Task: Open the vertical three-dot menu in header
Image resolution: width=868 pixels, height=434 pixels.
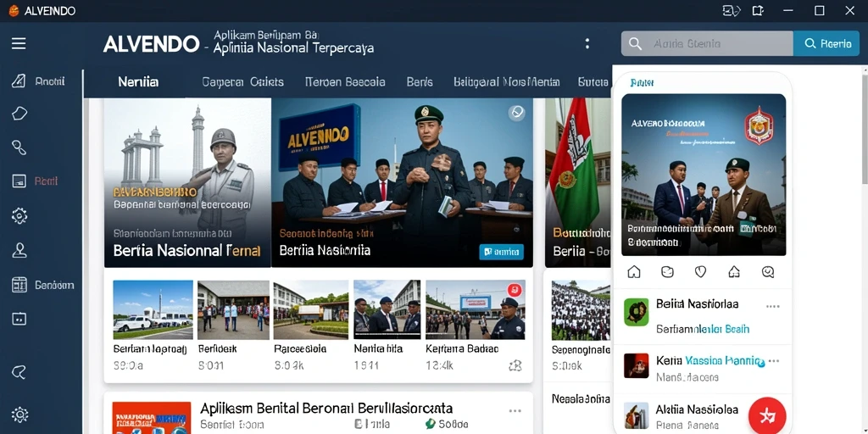Action: 587,44
